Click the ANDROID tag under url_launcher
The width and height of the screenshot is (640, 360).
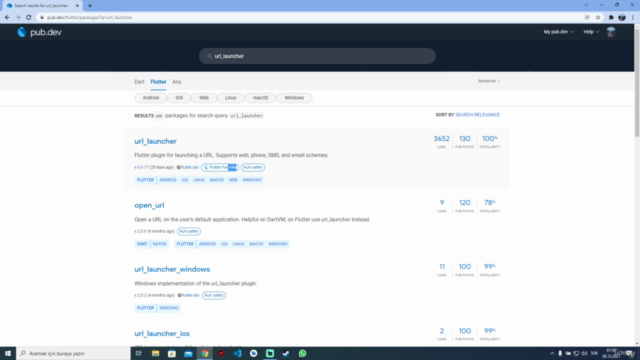(x=168, y=180)
